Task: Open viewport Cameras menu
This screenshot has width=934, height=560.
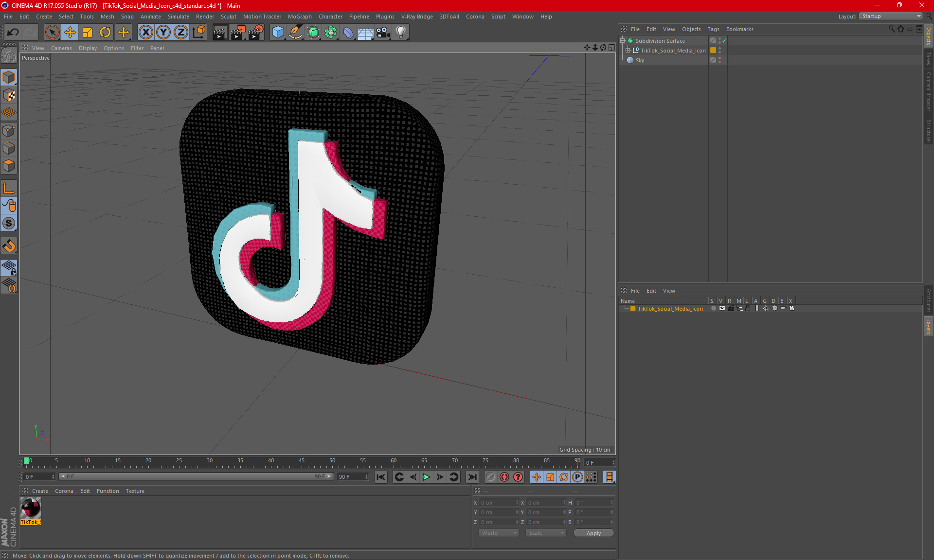Action: click(61, 48)
